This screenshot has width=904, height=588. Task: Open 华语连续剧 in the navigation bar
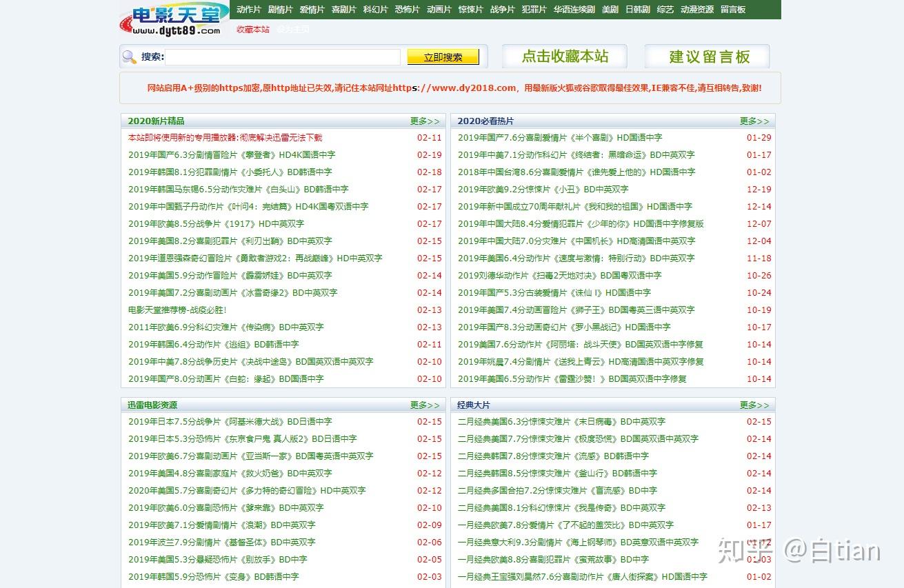click(x=574, y=10)
